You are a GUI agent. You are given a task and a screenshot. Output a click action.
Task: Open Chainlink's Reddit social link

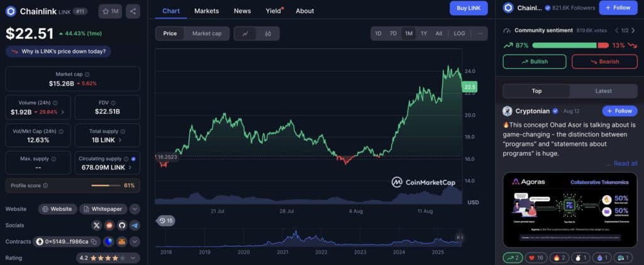pos(109,225)
